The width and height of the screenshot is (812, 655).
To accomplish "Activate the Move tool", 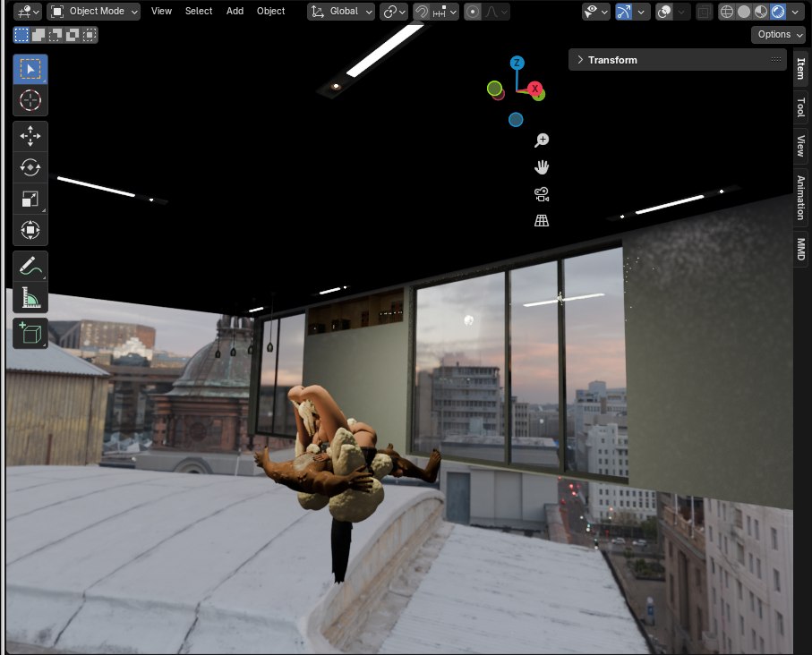I will (30, 137).
